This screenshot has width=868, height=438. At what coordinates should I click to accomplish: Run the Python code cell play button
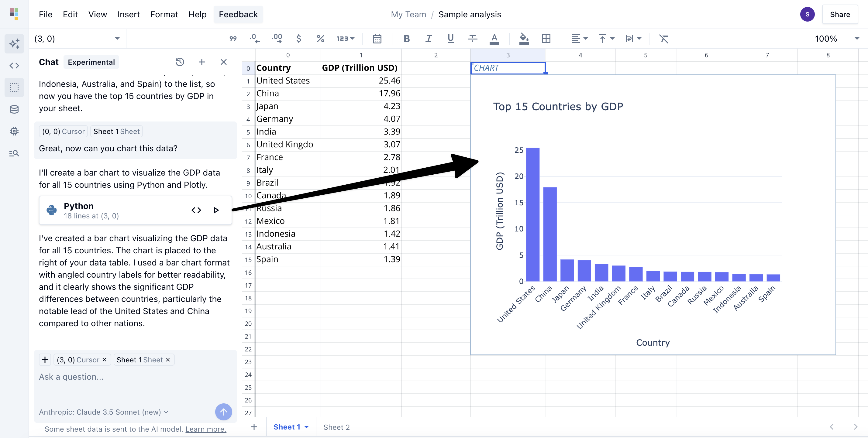pyautogui.click(x=216, y=210)
